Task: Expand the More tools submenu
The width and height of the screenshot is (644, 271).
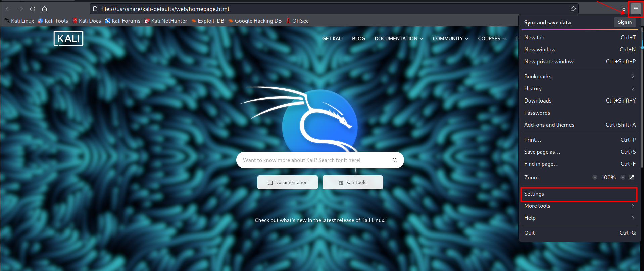Action: click(x=580, y=206)
